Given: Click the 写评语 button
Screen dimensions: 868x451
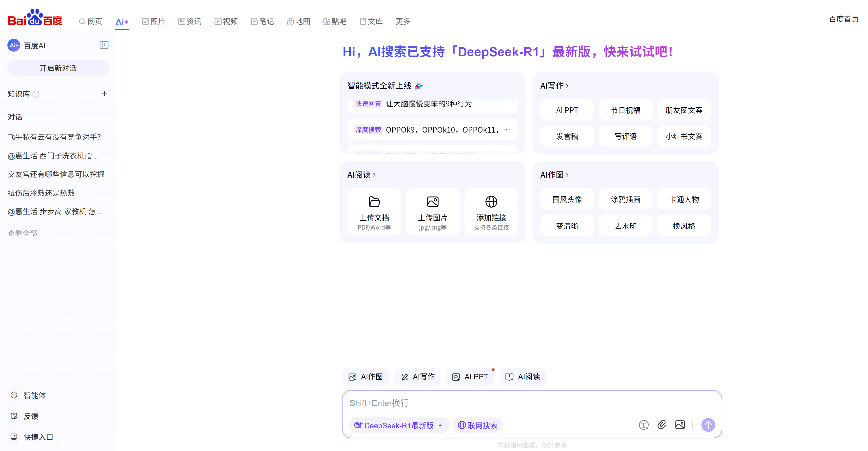Looking at the screenshot, I should coord(625,136).
